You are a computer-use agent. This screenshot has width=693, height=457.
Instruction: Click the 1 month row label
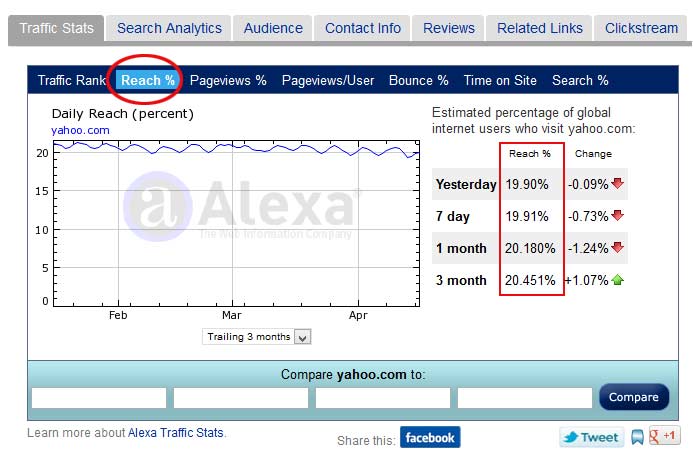point(461,248)
